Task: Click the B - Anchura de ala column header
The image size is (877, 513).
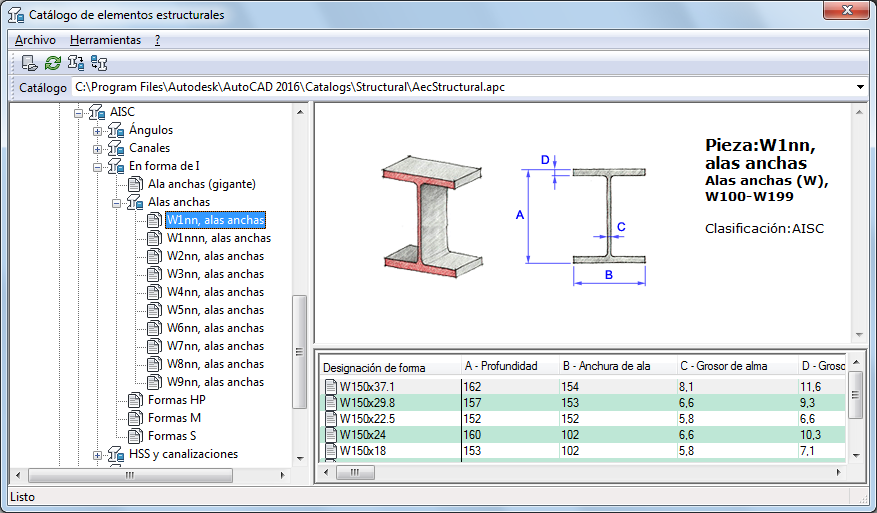Action: [618, 366]
